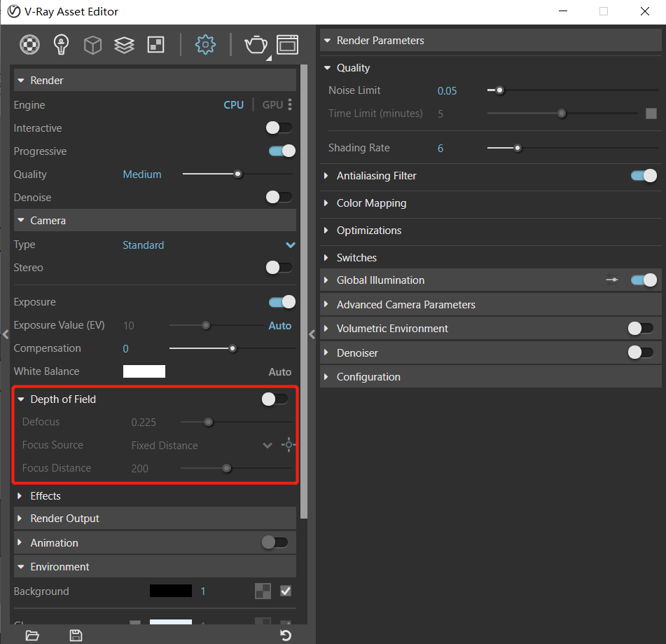The image size is (666, 644).
Task: Show the frame buffer window icon
Action: pos(288,45)
